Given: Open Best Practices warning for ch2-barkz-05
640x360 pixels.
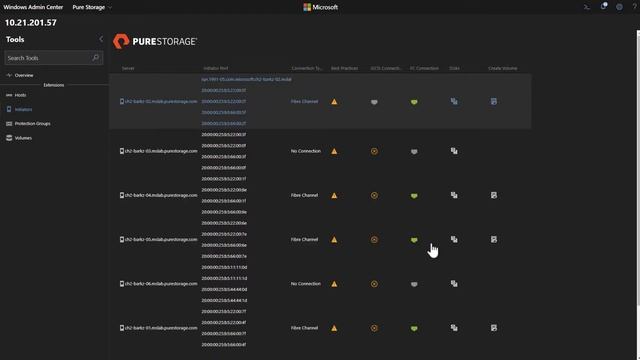Looking at the screenshot, I should coord(334,240).
